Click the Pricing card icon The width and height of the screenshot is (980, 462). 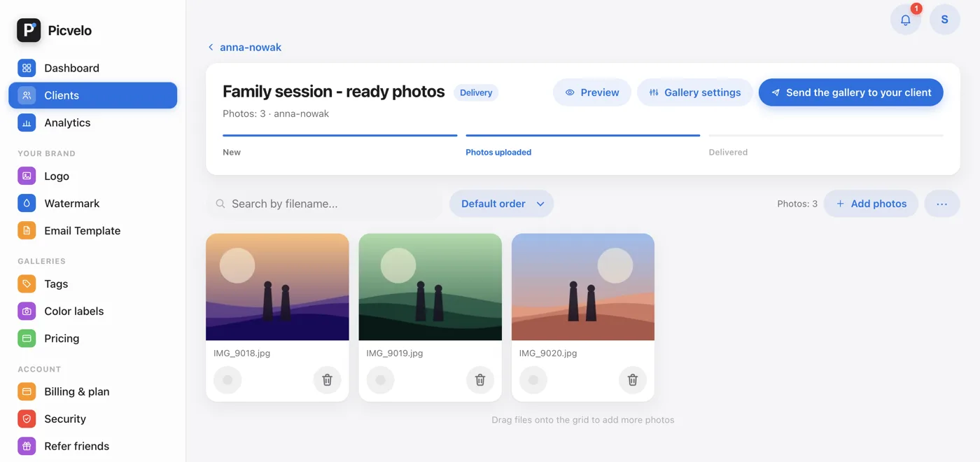pyautogui.click(x=27, y=338)
